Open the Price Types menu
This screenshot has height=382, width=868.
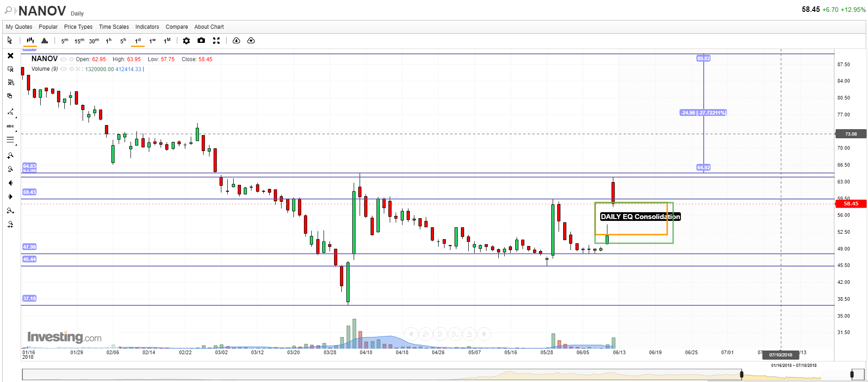pyautogui.click(x=78, y=27)
